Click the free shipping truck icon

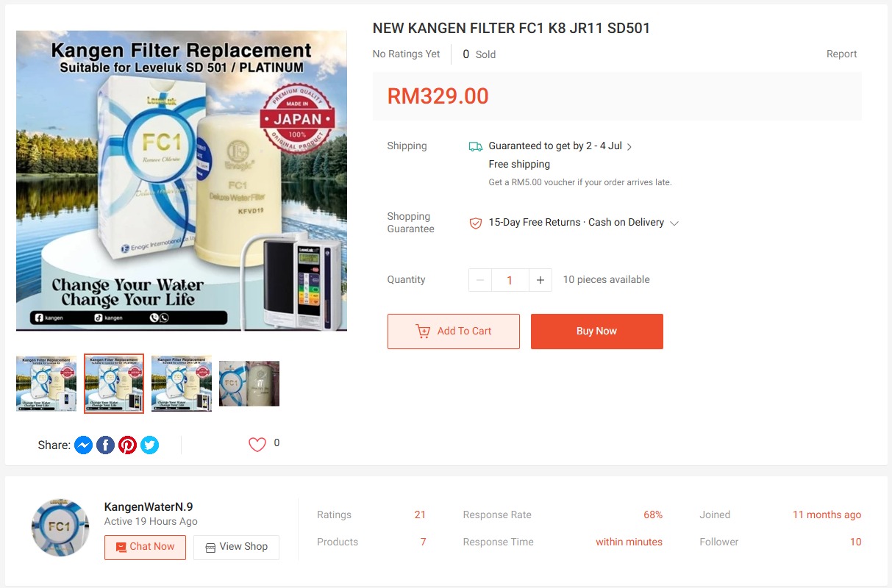pyautogui.click(x=476, y=146)
